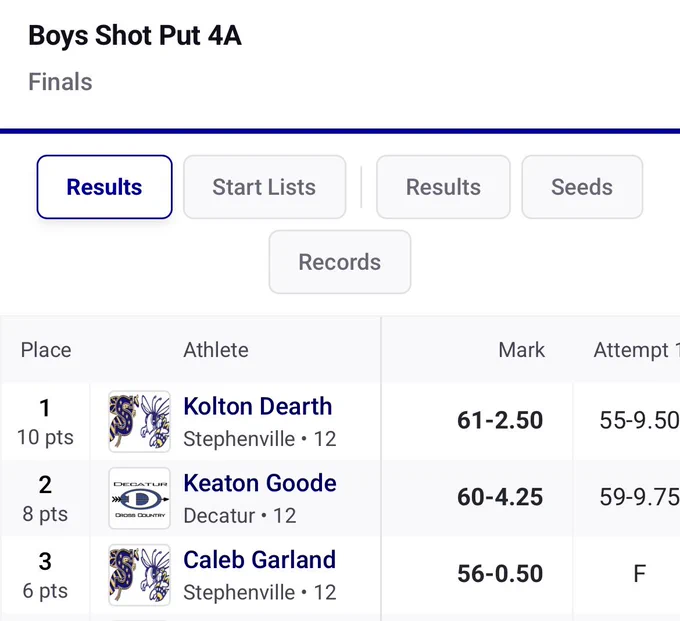The width and height of the screenshot is (680, 621).
Task: Open Kolton Dearth's athlete profile
Action: click(x=258, y=406)
